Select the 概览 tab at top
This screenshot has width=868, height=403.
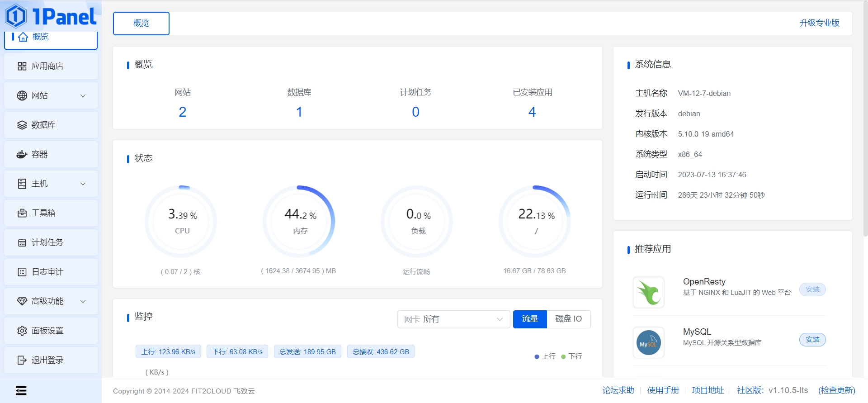[x=141, y=23]
